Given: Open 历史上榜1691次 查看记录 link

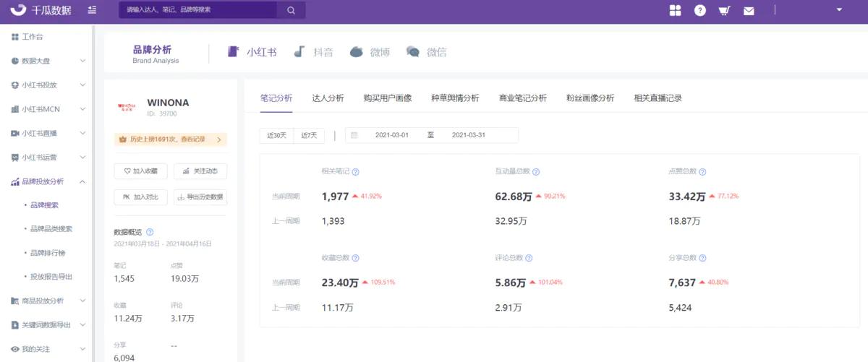Looking at the screenshot, I should (x=170, y=139).
